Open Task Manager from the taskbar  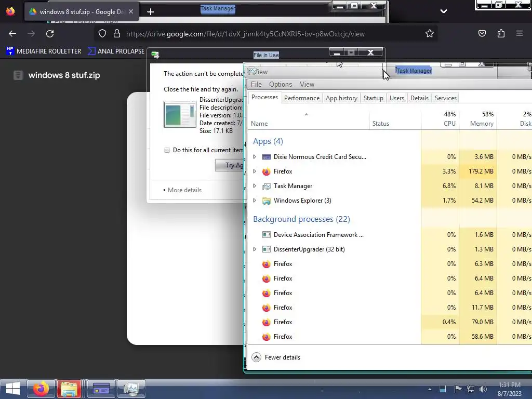click(131, 389)
